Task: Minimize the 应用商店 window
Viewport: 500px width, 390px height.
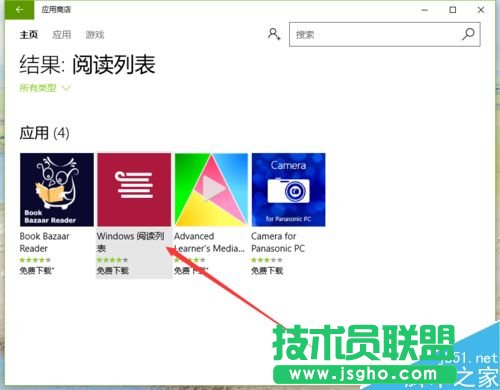Action: click(424, 10)
